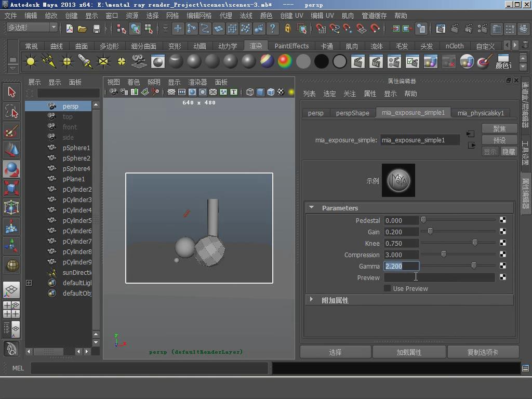The height and width of the screenshot is (399, 532).
Task: Click the Gamma value input field
Action: [402, 266]
